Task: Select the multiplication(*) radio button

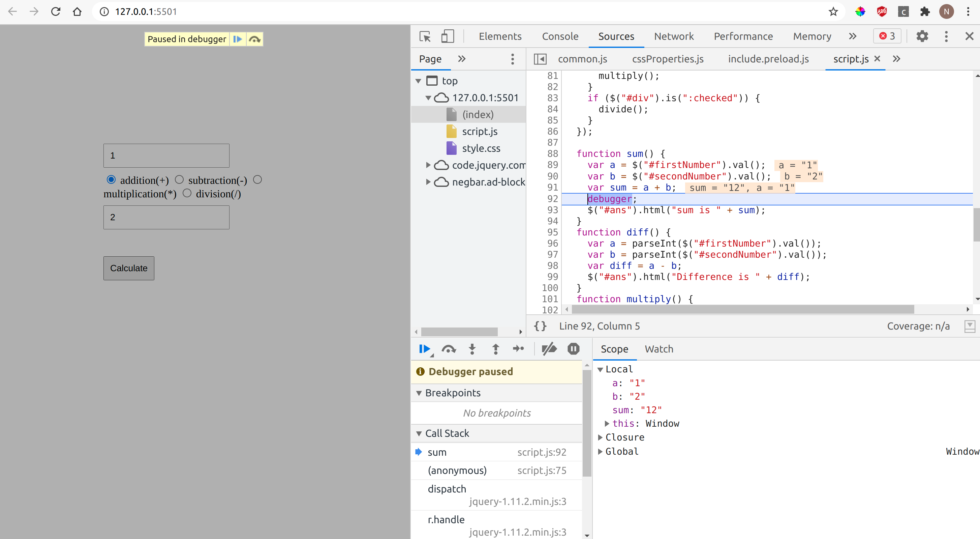Action: (257, 179)
